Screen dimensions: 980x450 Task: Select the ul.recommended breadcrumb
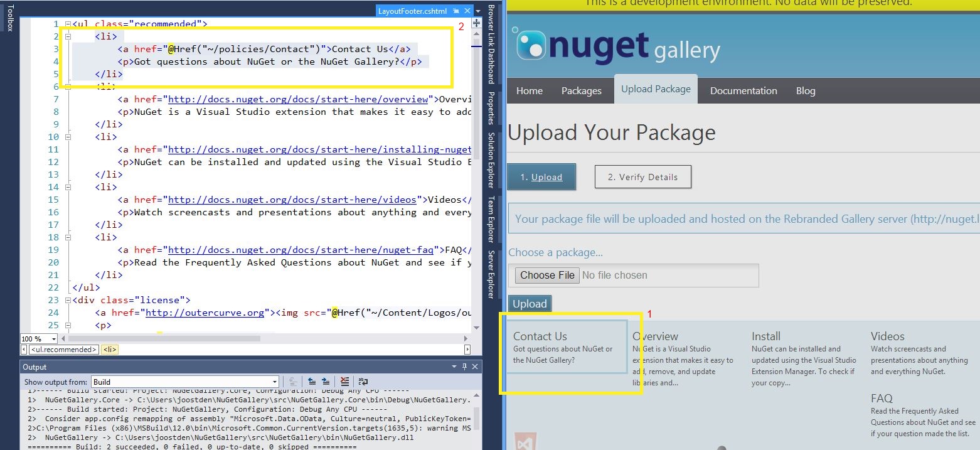click(63, 350)
